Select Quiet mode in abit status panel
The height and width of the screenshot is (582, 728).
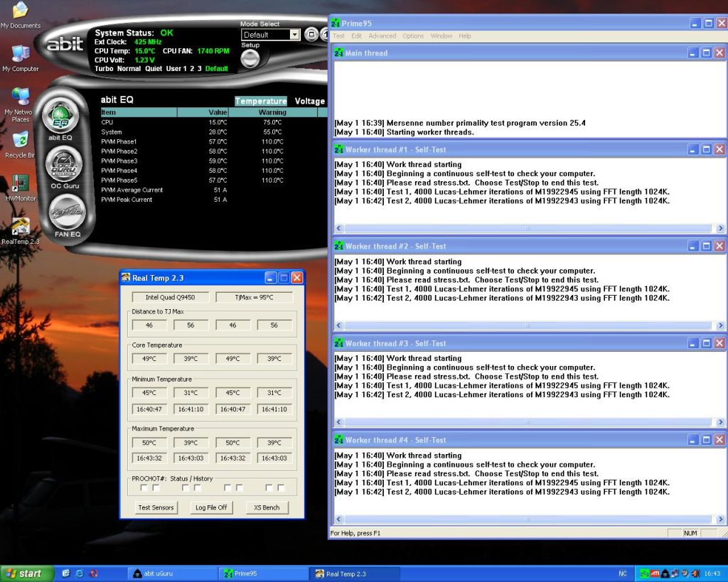(154, 69)
